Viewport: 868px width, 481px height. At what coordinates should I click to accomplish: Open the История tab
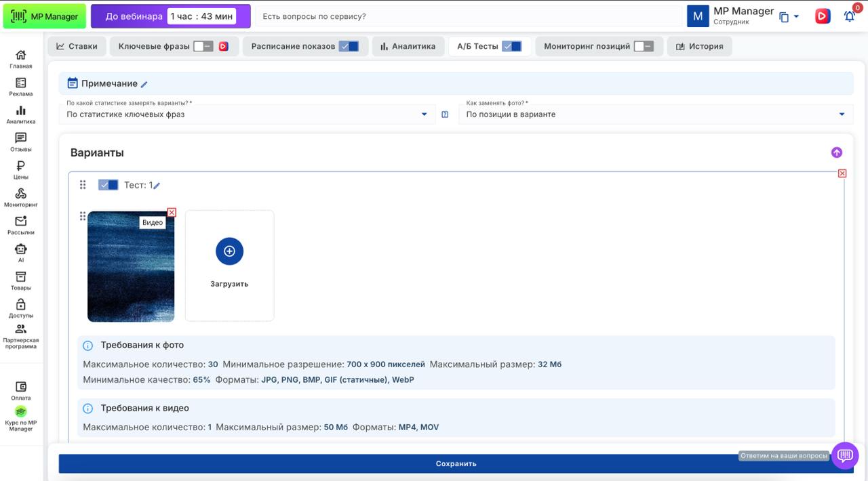point(699,47)
